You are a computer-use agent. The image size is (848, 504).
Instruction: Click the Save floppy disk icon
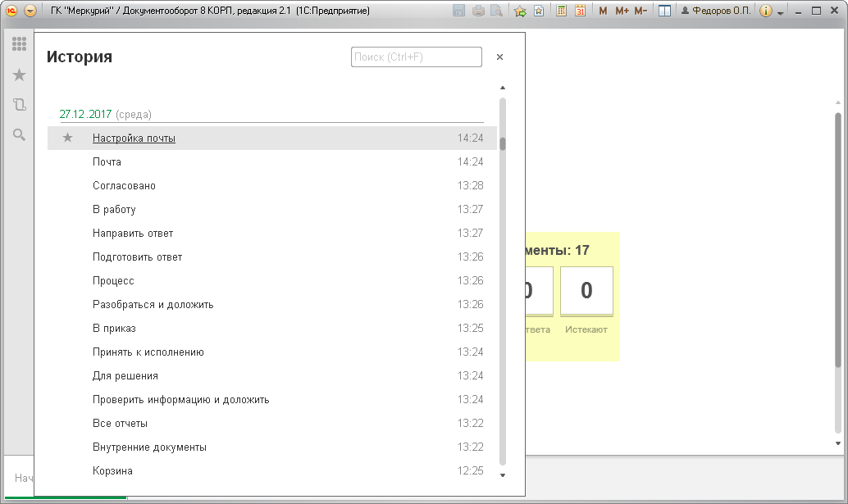pyautogui.click(x=458, y=11)
